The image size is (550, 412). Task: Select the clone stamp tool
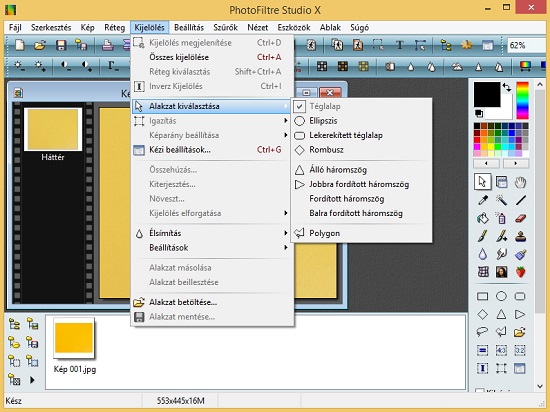click(x=521, y=236)
